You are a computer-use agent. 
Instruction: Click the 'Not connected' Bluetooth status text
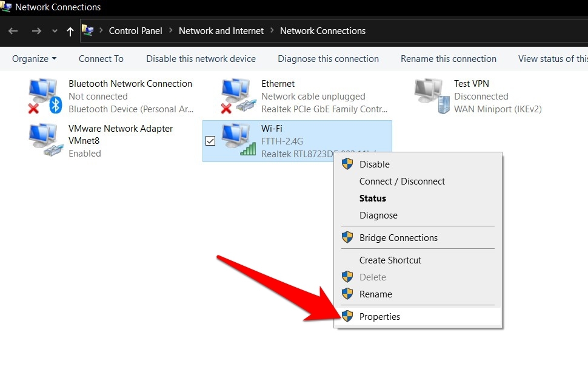[98, 97]
